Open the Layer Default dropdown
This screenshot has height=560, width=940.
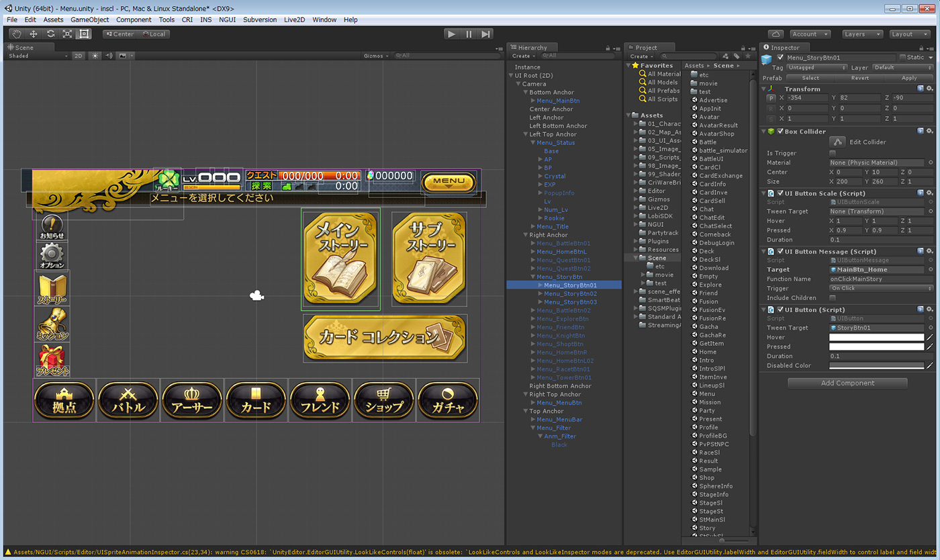pyautogui.click(x=902, y=68)
